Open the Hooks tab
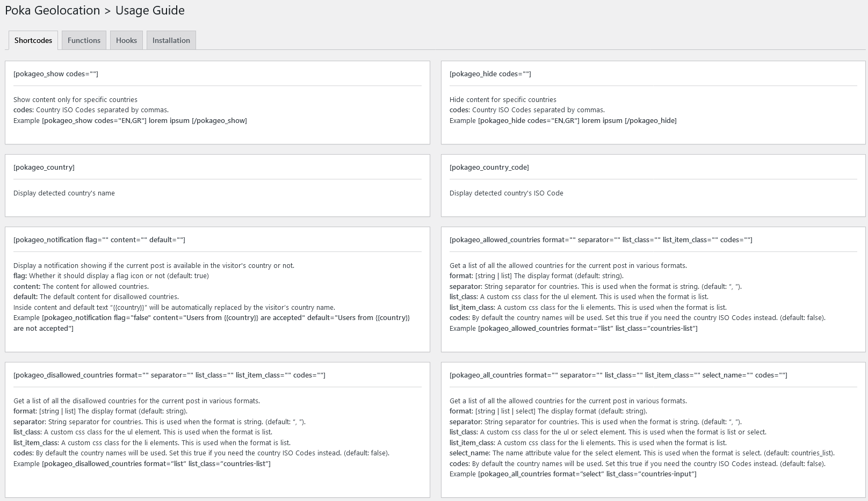Viewport: 868px width, 501px height. click(x=126, y=40)
